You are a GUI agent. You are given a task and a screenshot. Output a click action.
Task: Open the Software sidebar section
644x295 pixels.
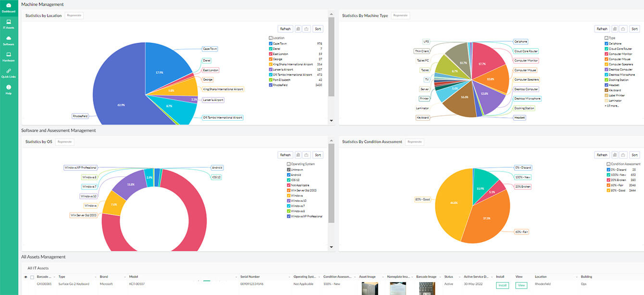coord(9,41)
